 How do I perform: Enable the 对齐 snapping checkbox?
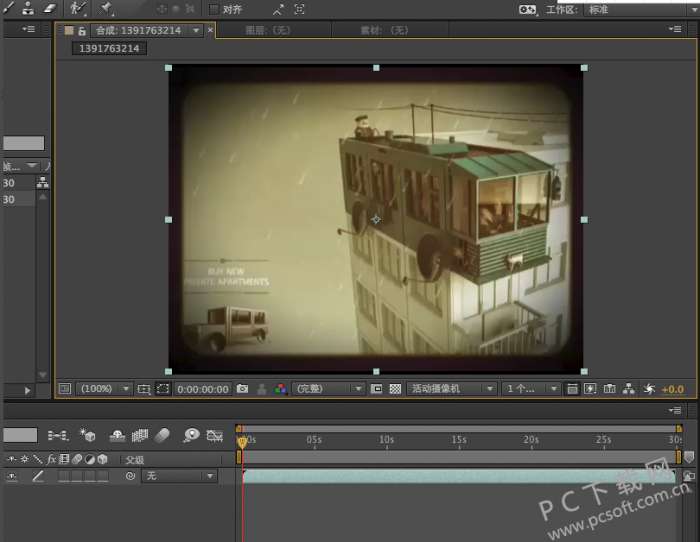click(x=214, y=9)
